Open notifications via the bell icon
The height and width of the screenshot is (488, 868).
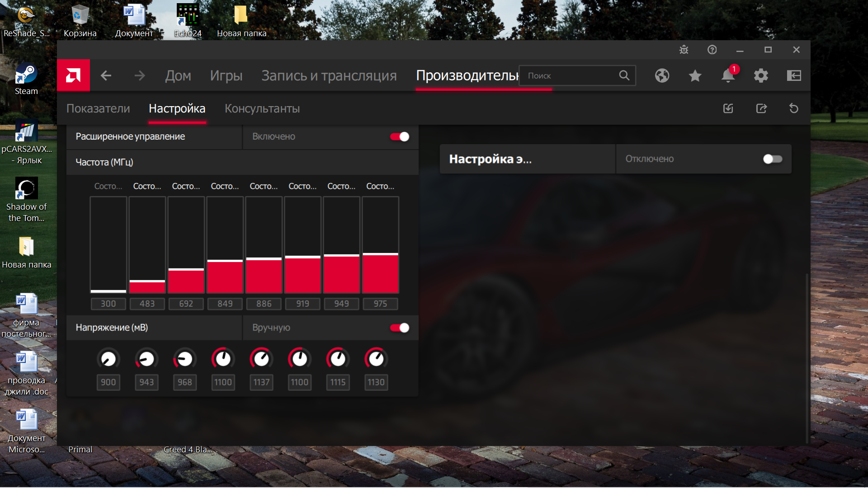[728, 75]
